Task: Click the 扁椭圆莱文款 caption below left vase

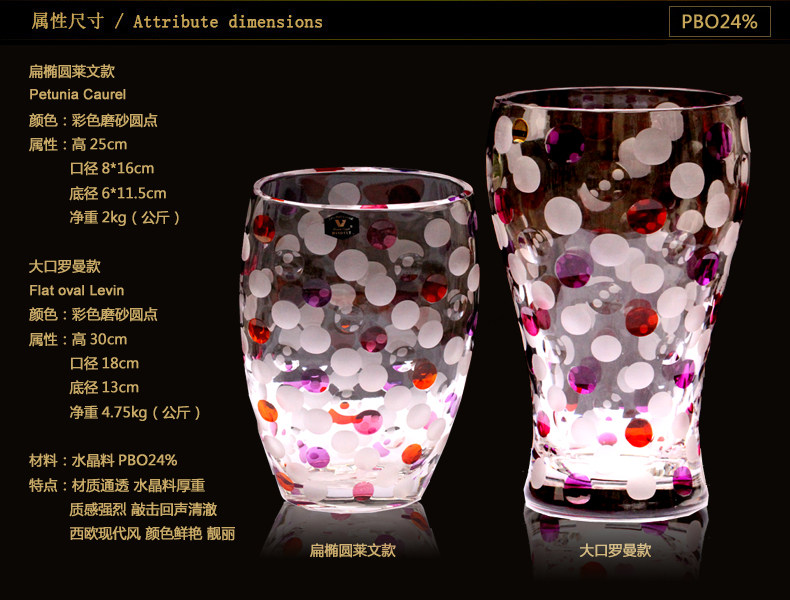Action: 352,550
